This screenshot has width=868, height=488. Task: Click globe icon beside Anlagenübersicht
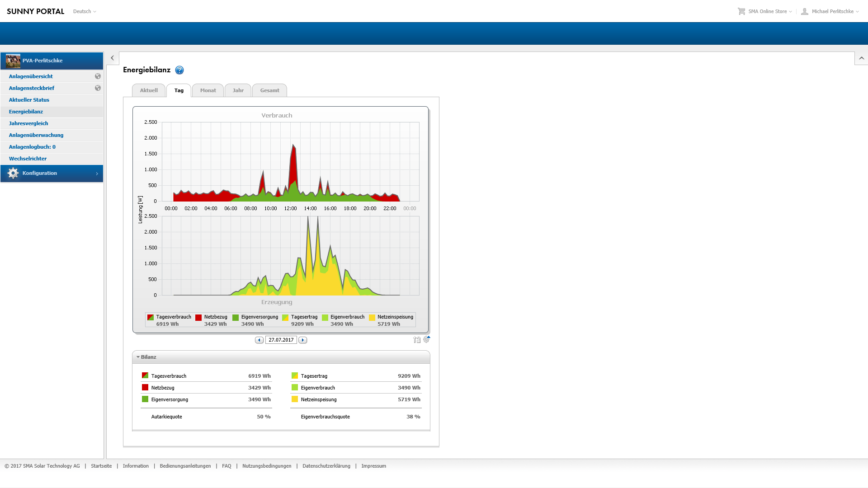pos(98,76)
